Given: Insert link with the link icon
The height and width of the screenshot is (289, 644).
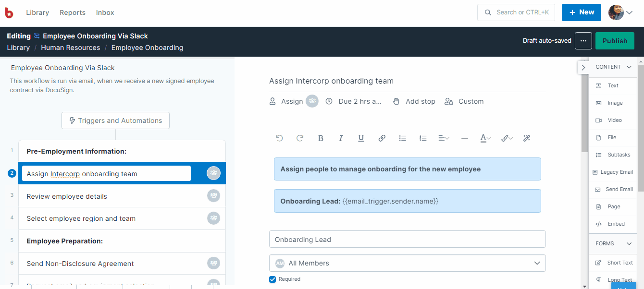Looking at the screenshot, I should 382,138.
